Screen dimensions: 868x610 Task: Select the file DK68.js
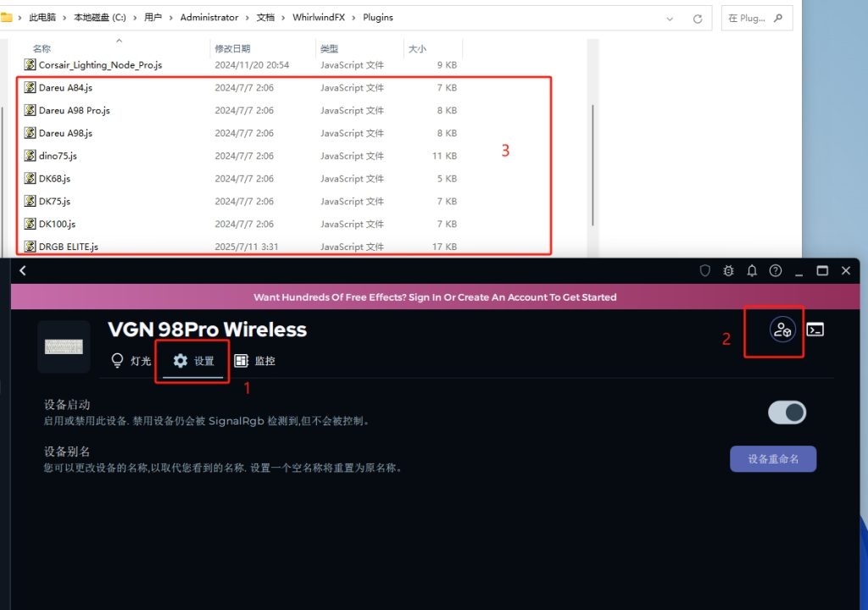click(x=54, y=178)
